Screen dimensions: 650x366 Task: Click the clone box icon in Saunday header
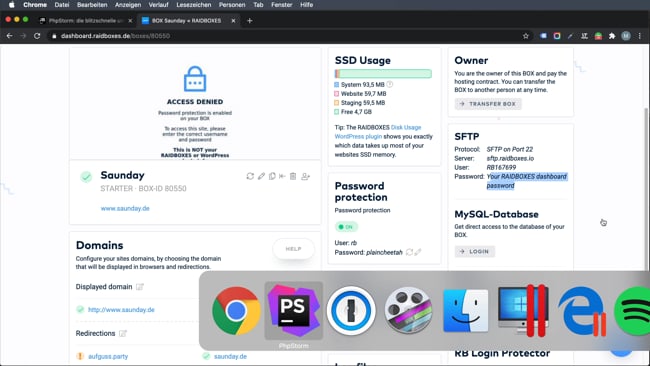pyautogui.click(x=272, y=176)
